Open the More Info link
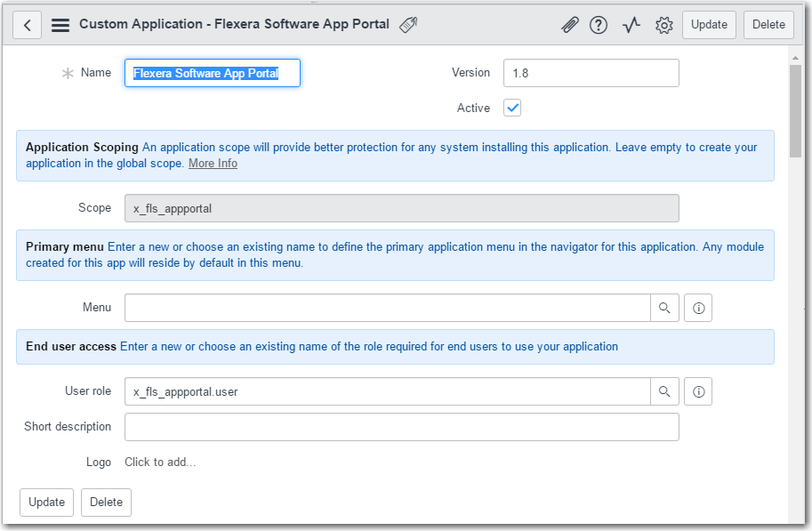 click(213, 164)
